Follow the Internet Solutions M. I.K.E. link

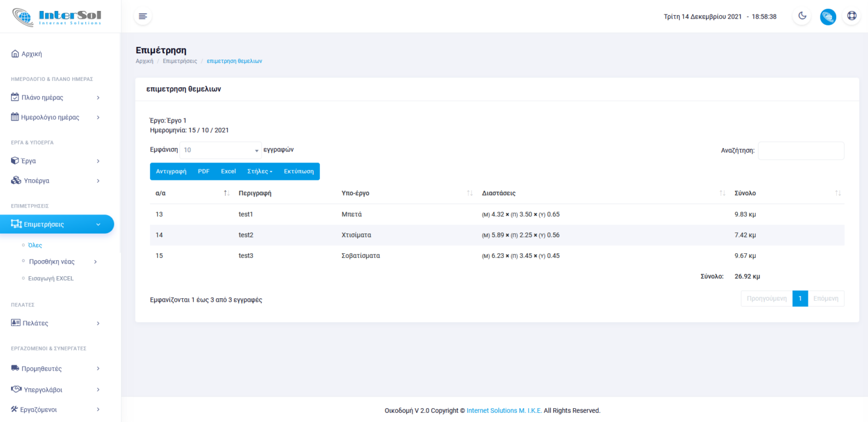coord(504,410)
